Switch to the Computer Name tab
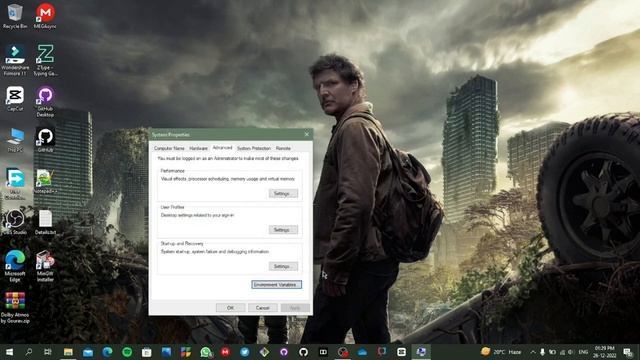Viewport: 640px width, 360px height. point(169,148)
